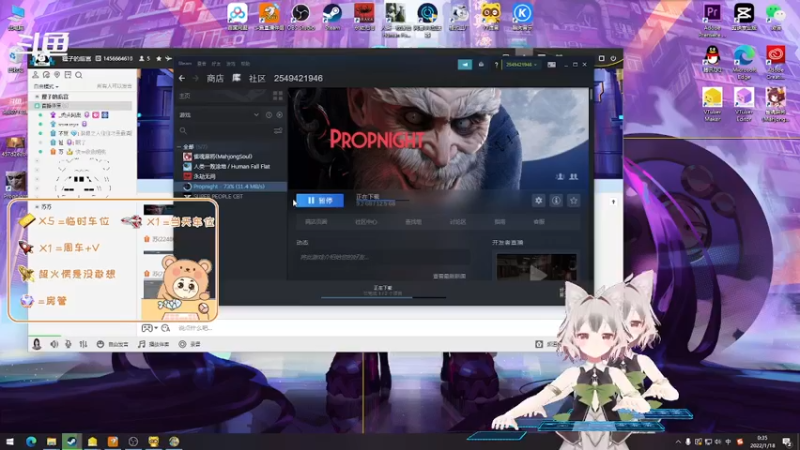Open the Steam 商店 (Store) tab
The height and width of the screenshot is (450, 800).
[x=215, y=78]
